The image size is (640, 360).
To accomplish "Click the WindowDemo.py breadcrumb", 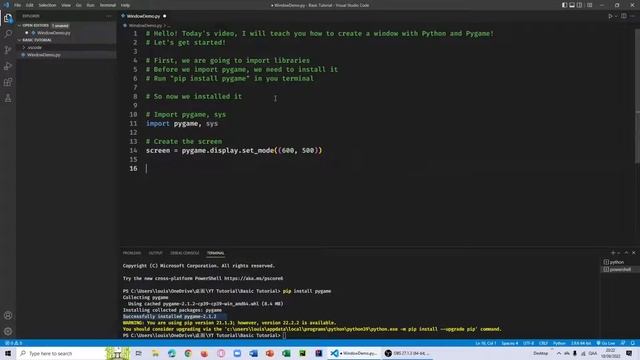I will 145,25.
